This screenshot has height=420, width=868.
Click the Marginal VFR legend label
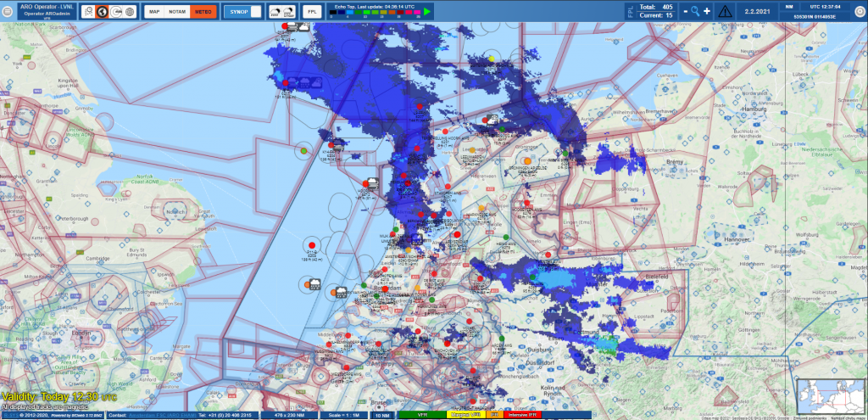[x=465, y=414]
